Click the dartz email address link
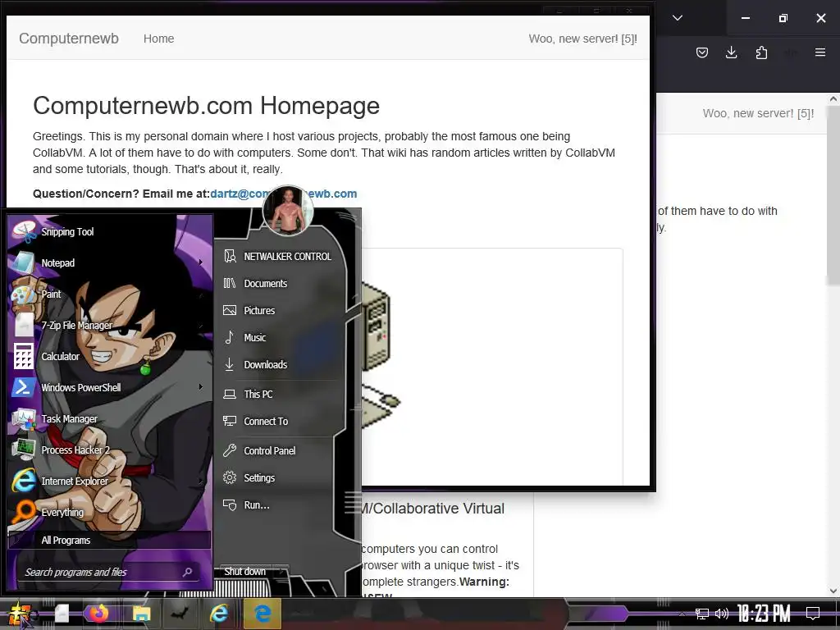The image size is (840, 630). tap(283, 194)
